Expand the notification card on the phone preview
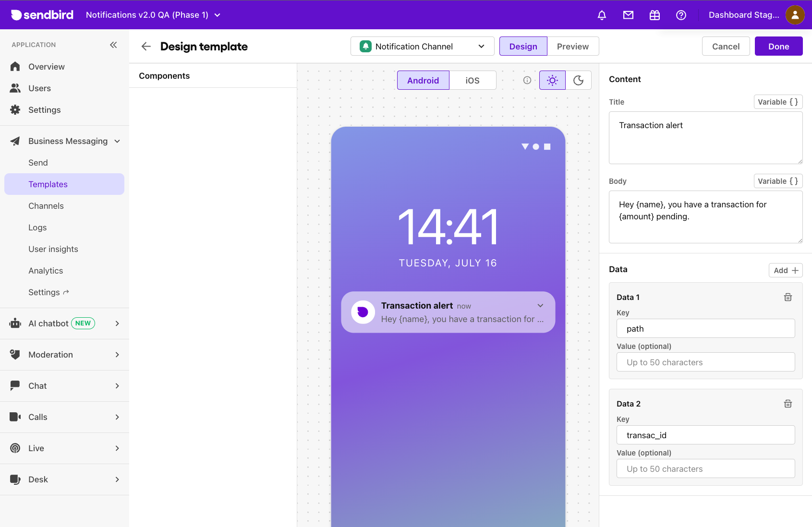Screen dimensions: 812x527 (x=540, y=305)
